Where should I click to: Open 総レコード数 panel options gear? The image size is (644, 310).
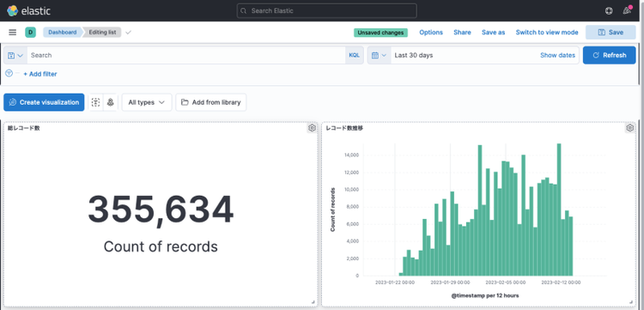click(312, 128)
